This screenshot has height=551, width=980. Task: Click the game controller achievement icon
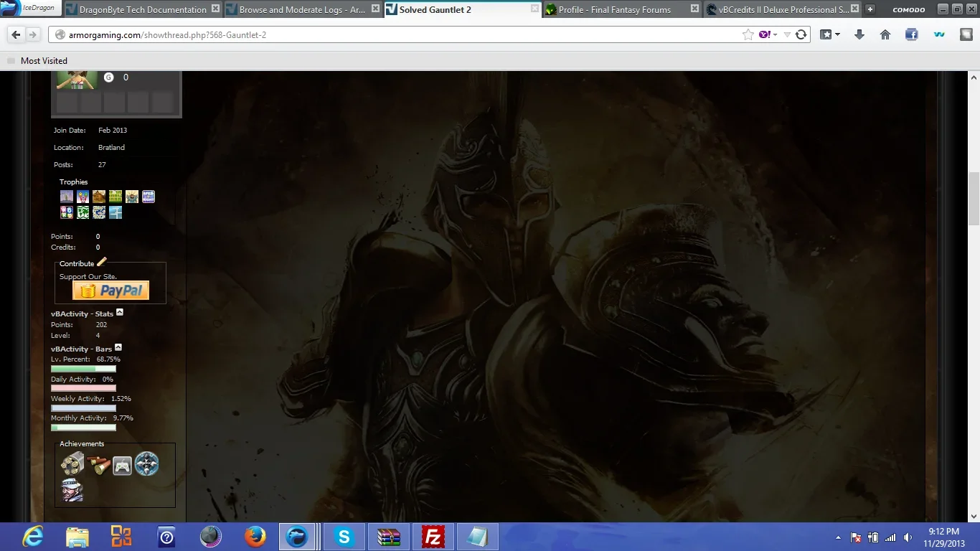pyautogui.click(x=123, y=466)
